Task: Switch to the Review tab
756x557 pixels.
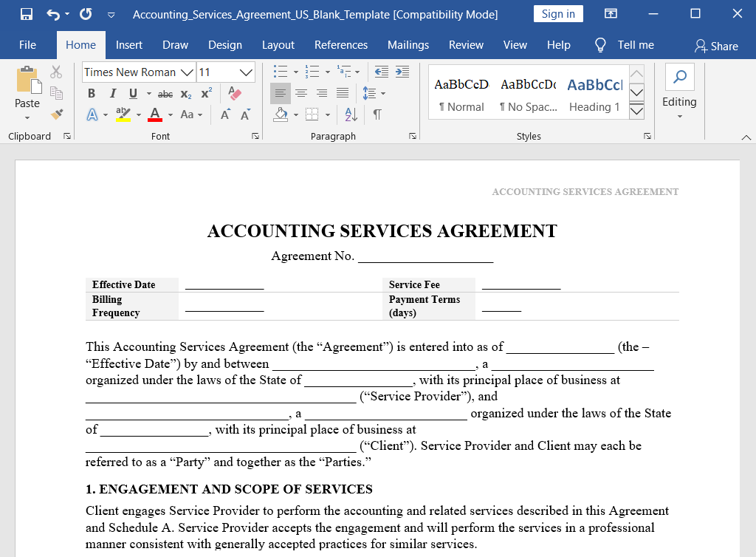Action: [466, 45]
